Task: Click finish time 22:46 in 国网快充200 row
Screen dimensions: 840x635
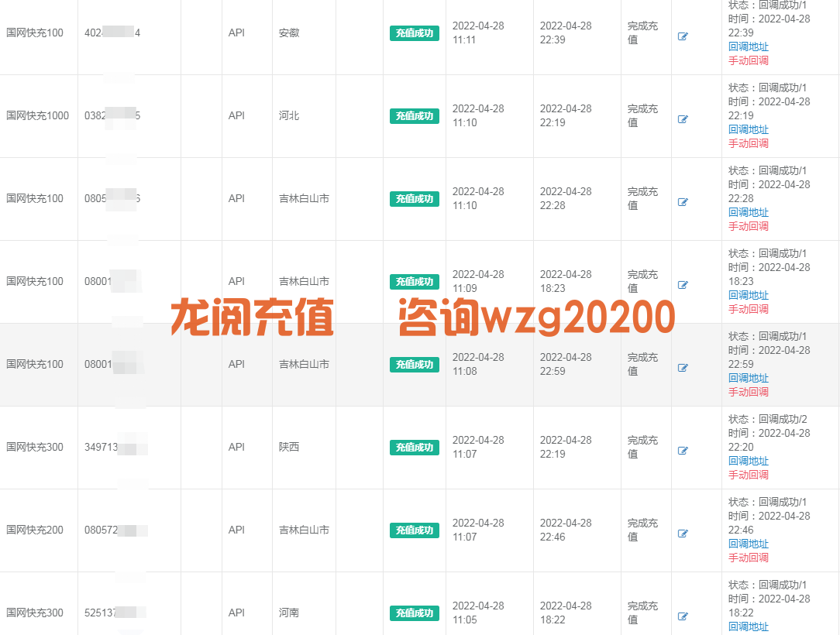Action: (566, 530)
